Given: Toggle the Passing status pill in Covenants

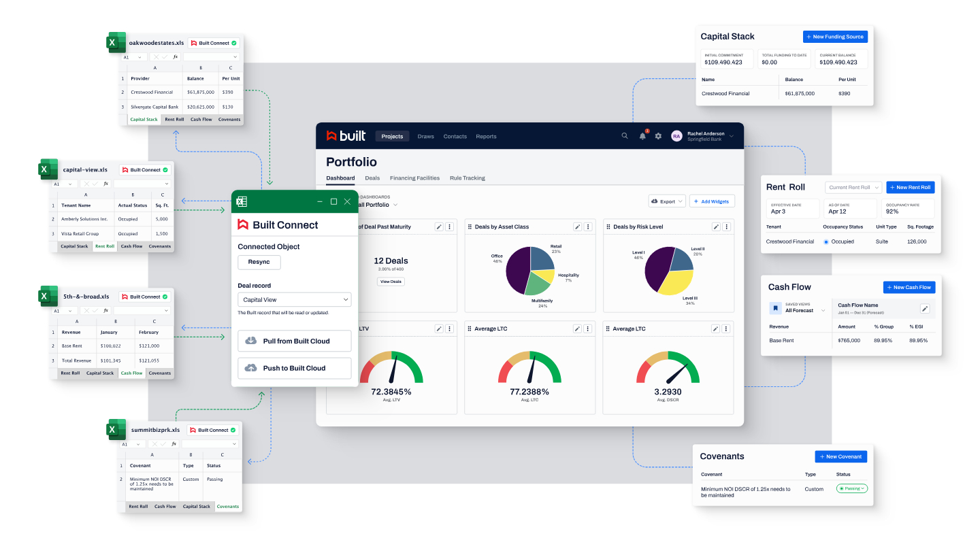Looking at the screenshot, I should pyautogui.click(x=852, y=488).
